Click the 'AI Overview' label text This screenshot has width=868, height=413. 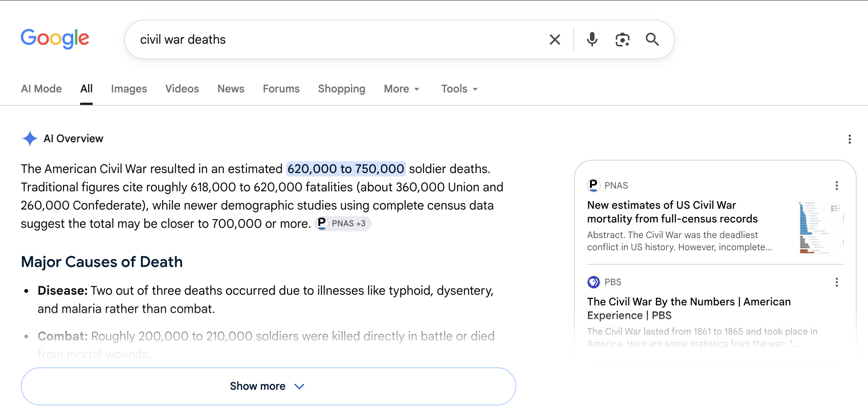point(73,138)
